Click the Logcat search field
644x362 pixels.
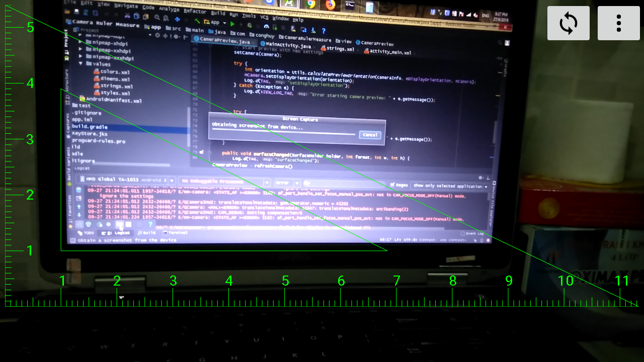[x=345, y=184]
